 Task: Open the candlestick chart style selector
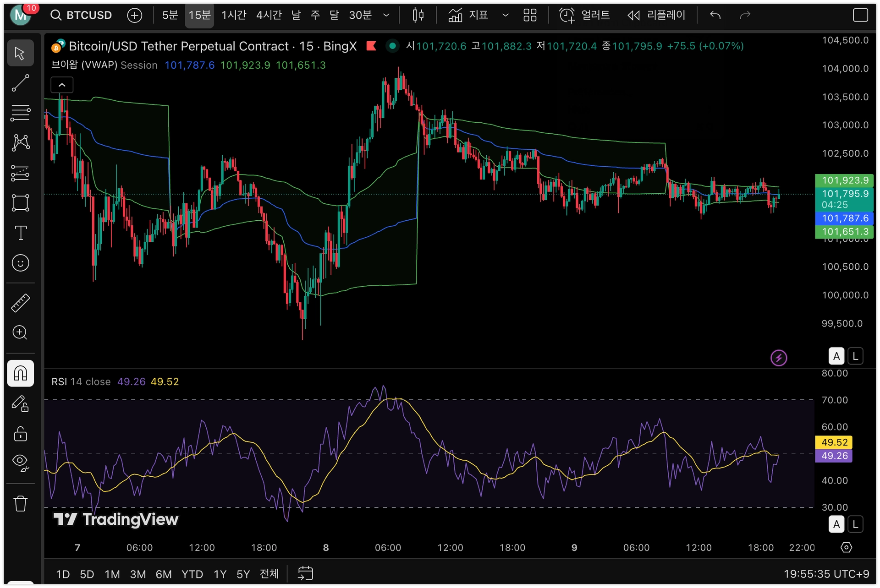(x=418, y=15)
